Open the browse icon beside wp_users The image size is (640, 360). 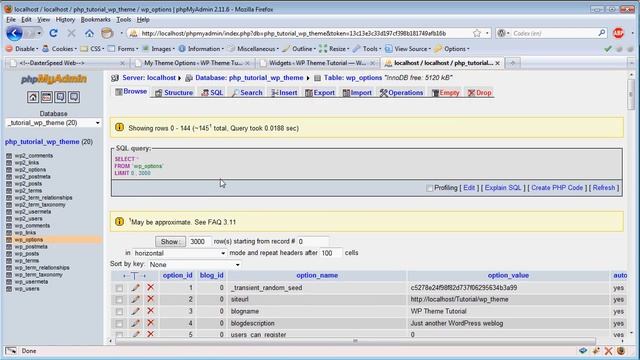coord(9,289)
